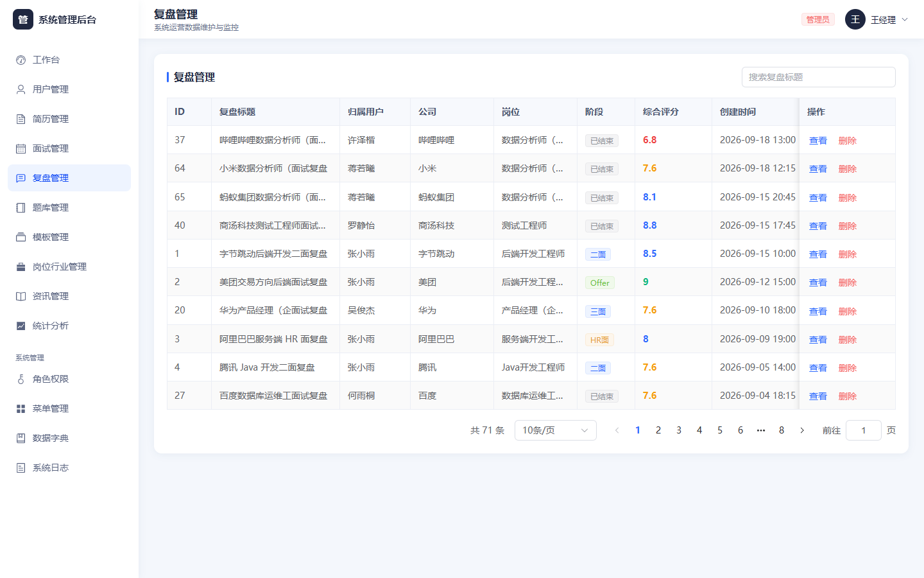Image resolution: width=924 pixels, height=578 pixels.
Task: Open the 王经理 user account dropdown
Action: click(x=877, y=20)
